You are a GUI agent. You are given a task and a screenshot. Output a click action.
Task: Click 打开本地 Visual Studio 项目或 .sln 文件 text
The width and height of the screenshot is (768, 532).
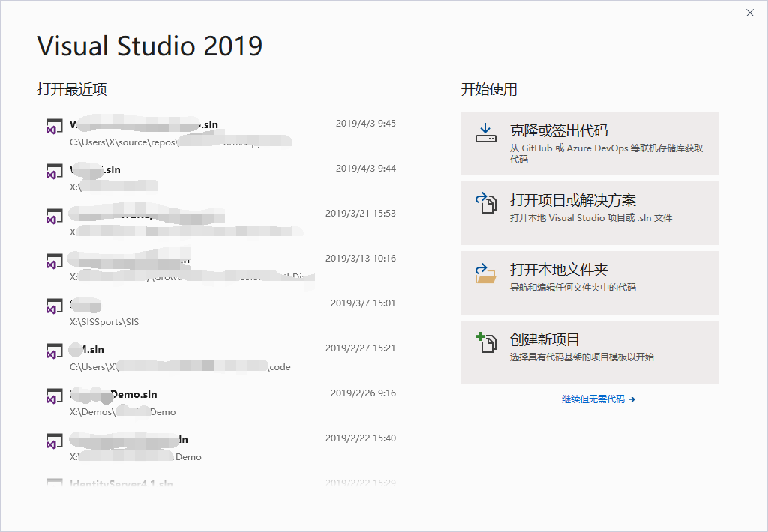[x=591, y=218]
